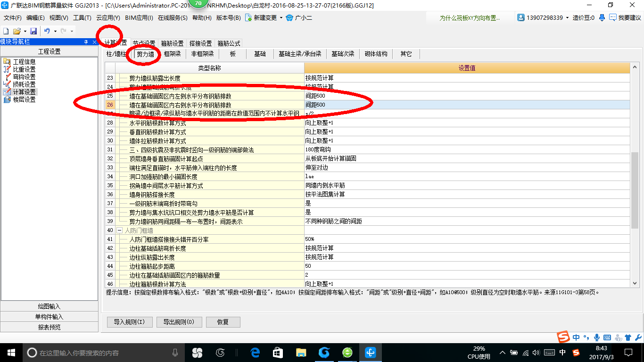Screen dimensions: 644x362
Task: Select the 框架梁 component tab
Action: (x=172, y=54)
